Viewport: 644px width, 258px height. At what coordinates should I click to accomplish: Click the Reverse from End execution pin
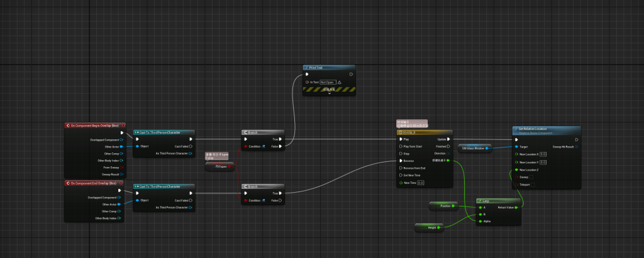400,168
